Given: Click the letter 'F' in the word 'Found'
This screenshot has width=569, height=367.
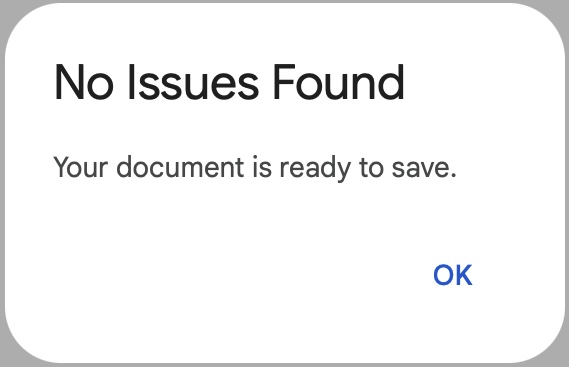Looking at the screenshot, I should 284,82.
